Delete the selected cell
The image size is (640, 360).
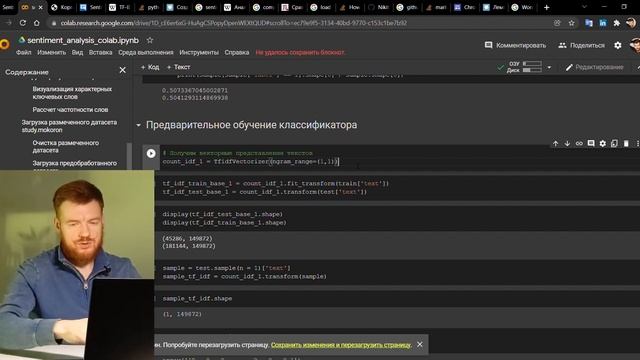(x=626, y=144)
